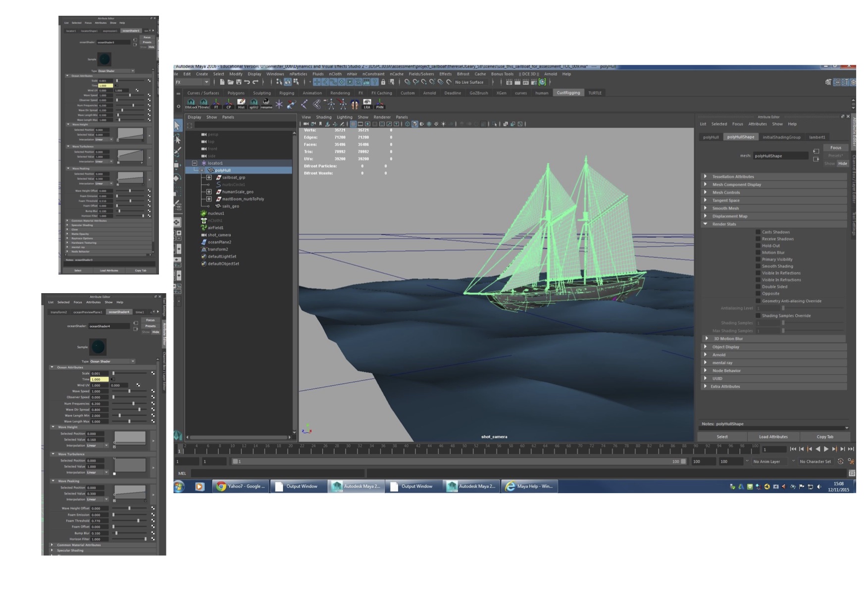Click the undo arrow icon
This screenshot has height=614, width=868.
click(x=247, y=82)
